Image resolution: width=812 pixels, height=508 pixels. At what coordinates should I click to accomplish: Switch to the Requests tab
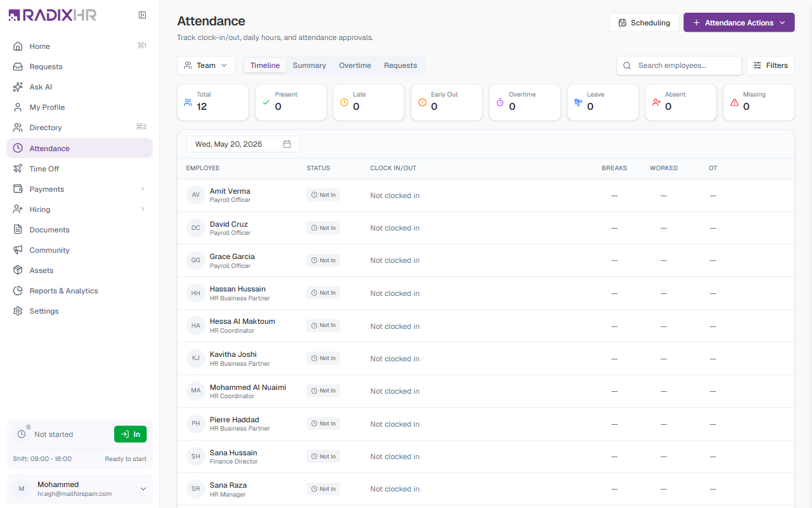[x=401, y=65]
